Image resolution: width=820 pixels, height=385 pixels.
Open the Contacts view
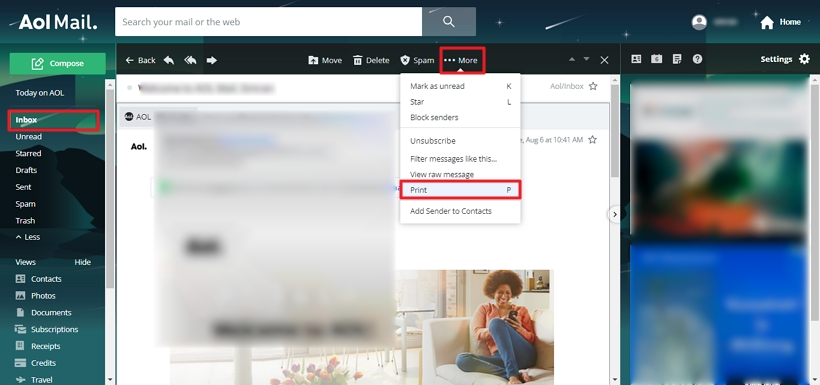click(38, 279)
